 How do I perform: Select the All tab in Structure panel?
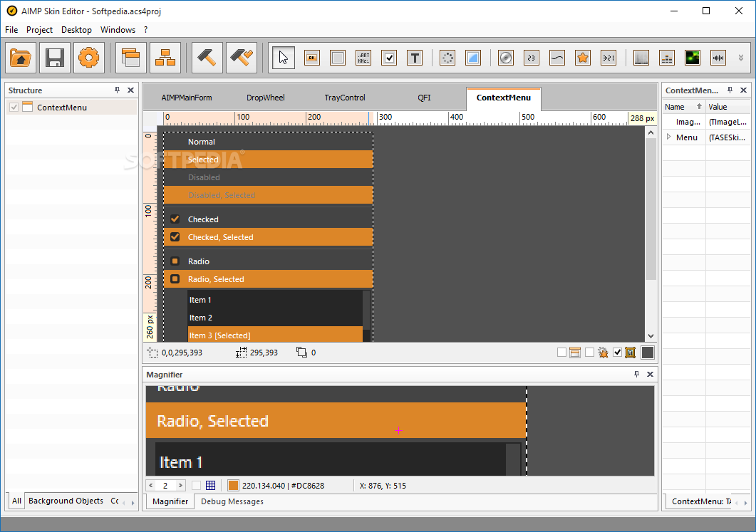tap(17, 501)
